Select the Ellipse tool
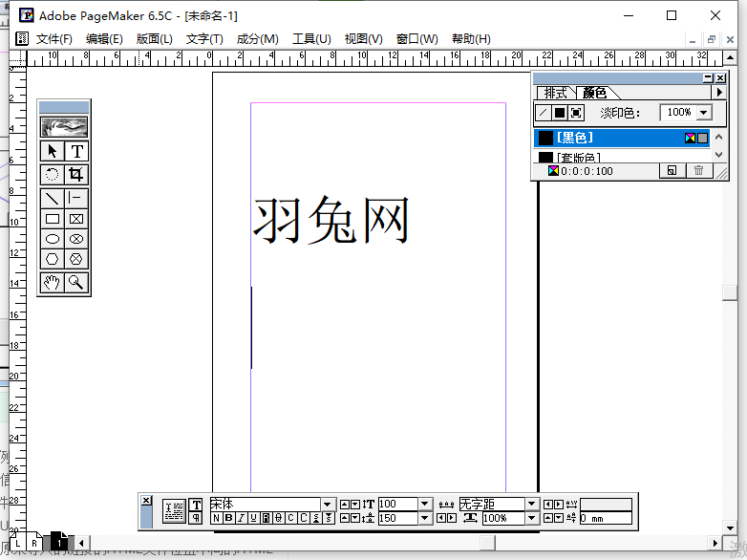This screenshot has height=560, width=747. point(52,239)
